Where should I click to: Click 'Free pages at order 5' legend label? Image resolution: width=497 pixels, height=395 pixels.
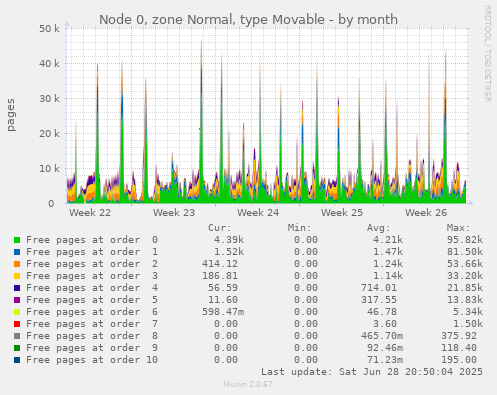92,300
